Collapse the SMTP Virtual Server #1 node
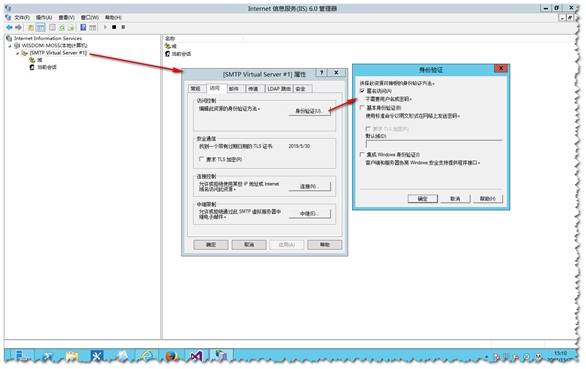The image size is (586, 369). [17, 53]
